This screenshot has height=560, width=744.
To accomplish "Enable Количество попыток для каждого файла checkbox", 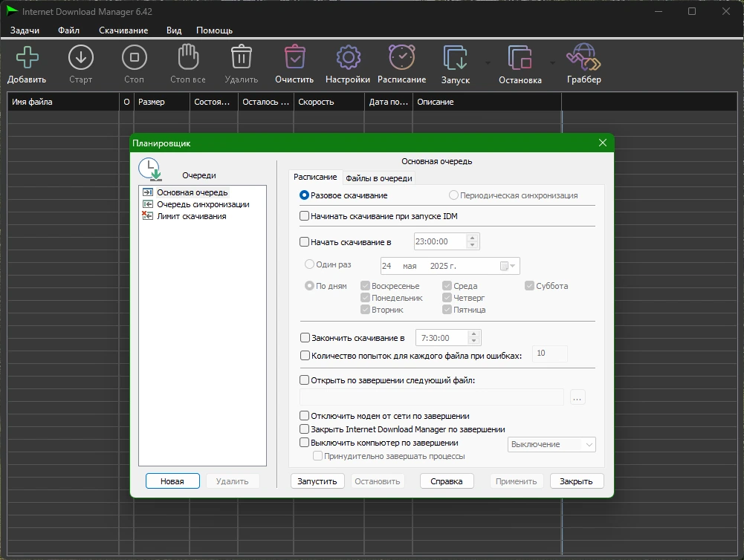I will [x=305, y=356].
